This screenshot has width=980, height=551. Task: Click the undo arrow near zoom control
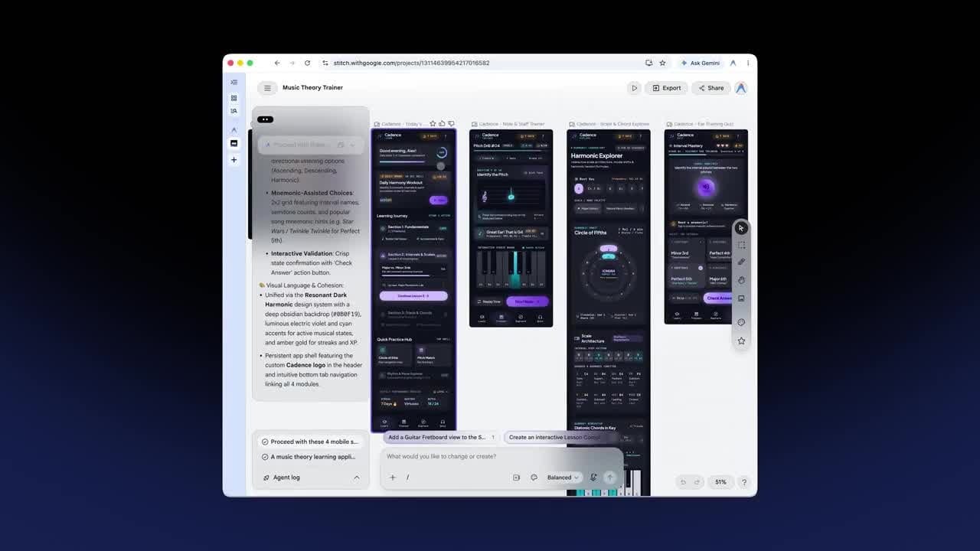point(684,482)
